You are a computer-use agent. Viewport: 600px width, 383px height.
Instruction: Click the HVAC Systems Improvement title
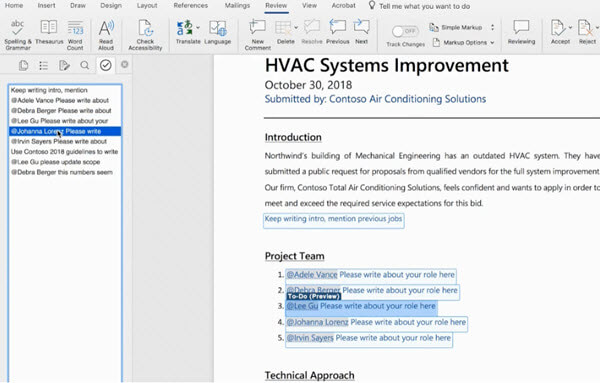(386, 65)
